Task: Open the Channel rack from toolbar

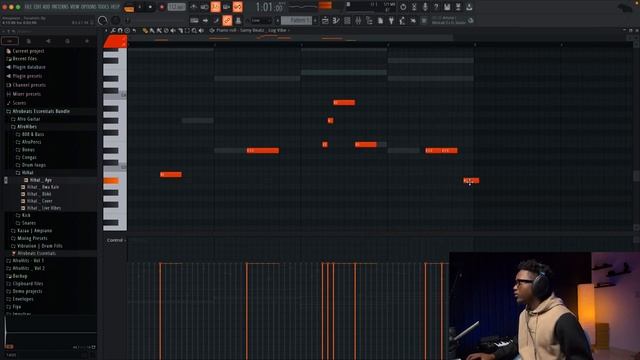Action: coord(347,20)
